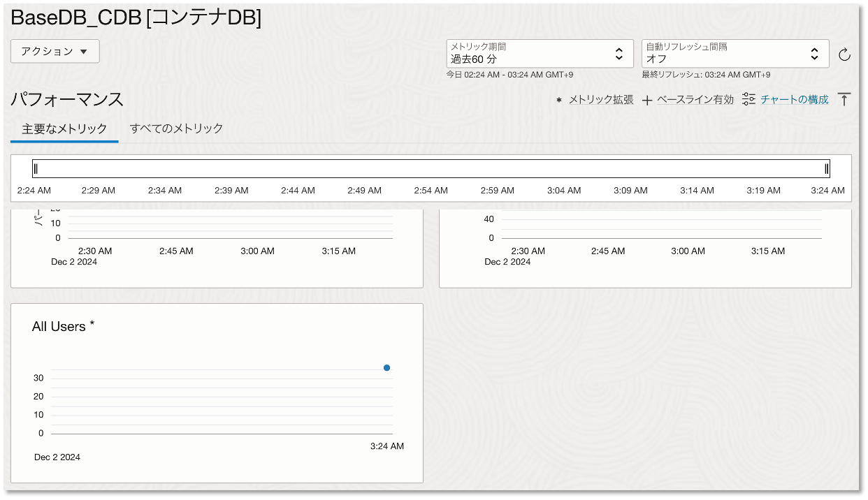Collapse the performance charts using the up-arrow icon
The width and height of the screenshot is (868, 500).
[x=844, y=99]
